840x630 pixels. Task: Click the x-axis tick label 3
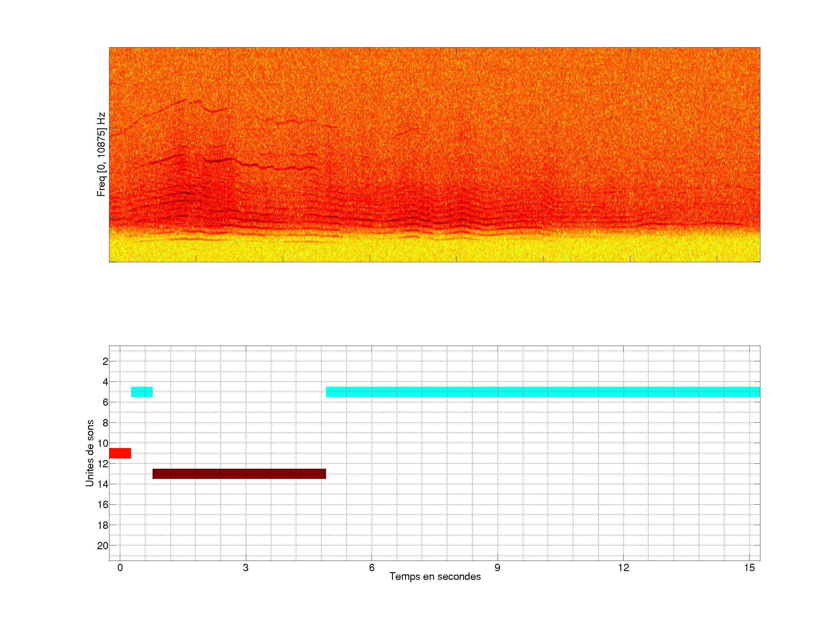(246, 568)
